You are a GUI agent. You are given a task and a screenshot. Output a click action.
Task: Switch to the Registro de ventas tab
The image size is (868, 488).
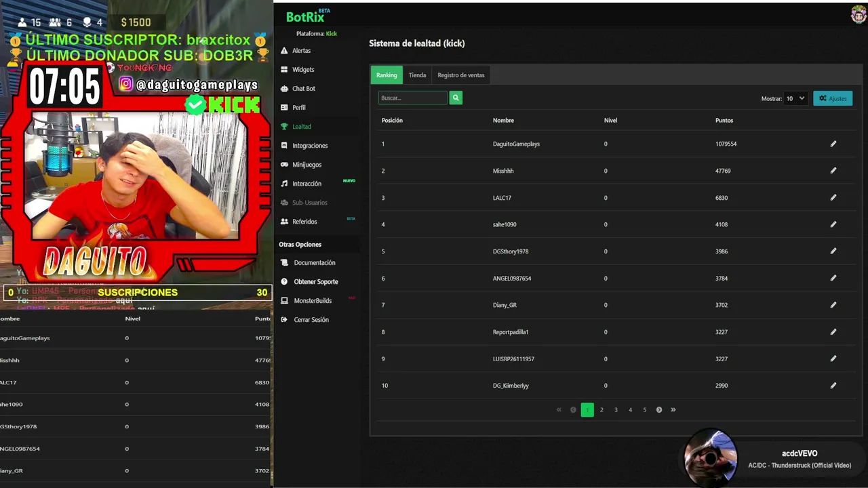click(461, 75)
